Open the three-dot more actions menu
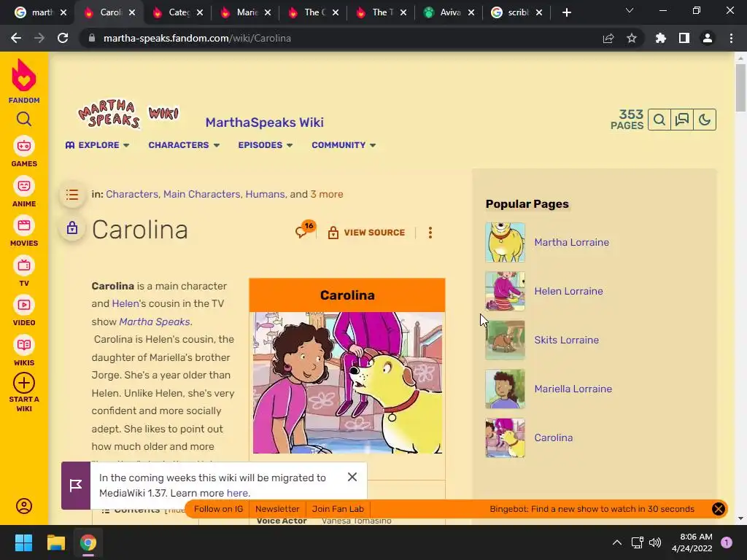This screenshot has width=747, height=560. coord(430,233)
